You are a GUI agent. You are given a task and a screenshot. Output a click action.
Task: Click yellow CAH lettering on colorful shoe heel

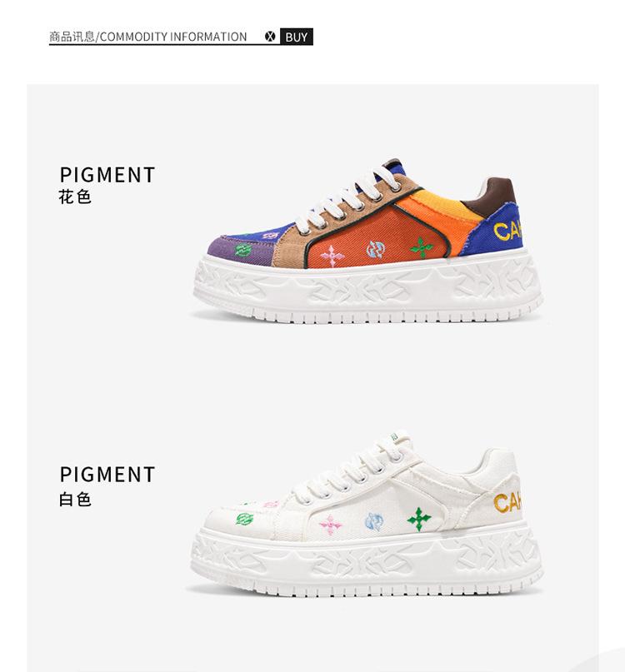coord(507,231)
